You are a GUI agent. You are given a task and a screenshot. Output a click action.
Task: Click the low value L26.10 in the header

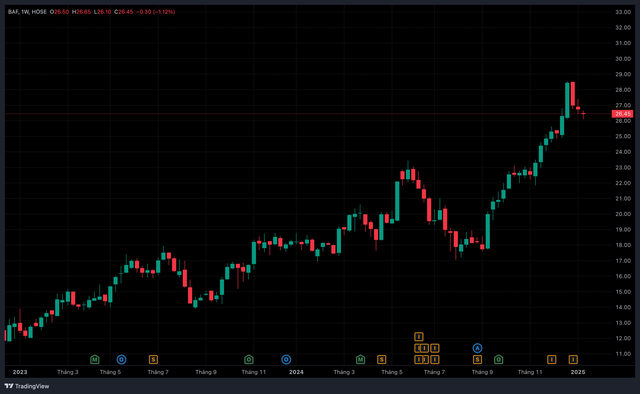tap(102, 12)
